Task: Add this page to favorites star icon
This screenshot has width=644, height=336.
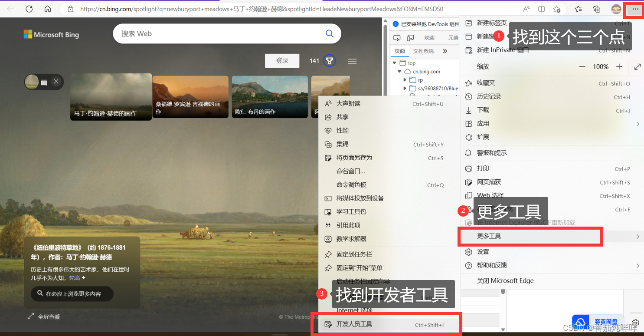Action: pyautogui.click(x=557, y=9)
